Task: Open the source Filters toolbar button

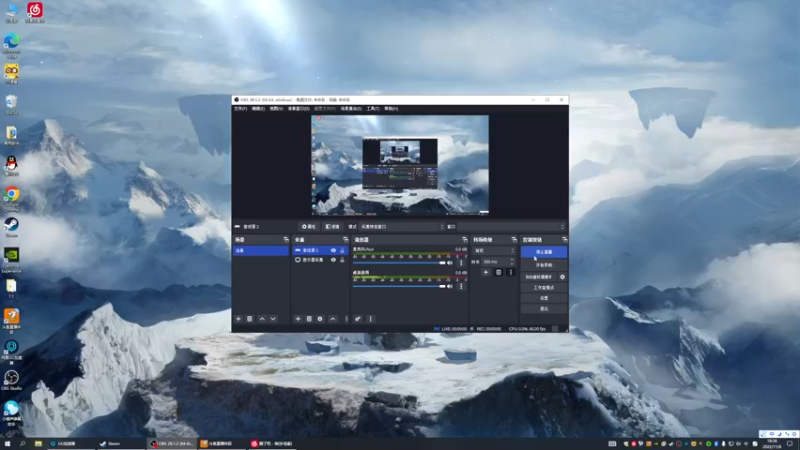Action: click(x=332, y=227)
